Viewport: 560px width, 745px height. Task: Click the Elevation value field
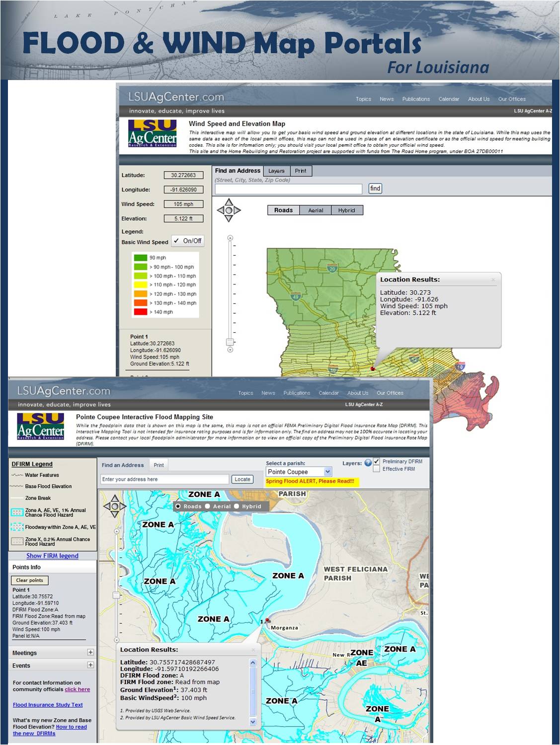(183, 218)
